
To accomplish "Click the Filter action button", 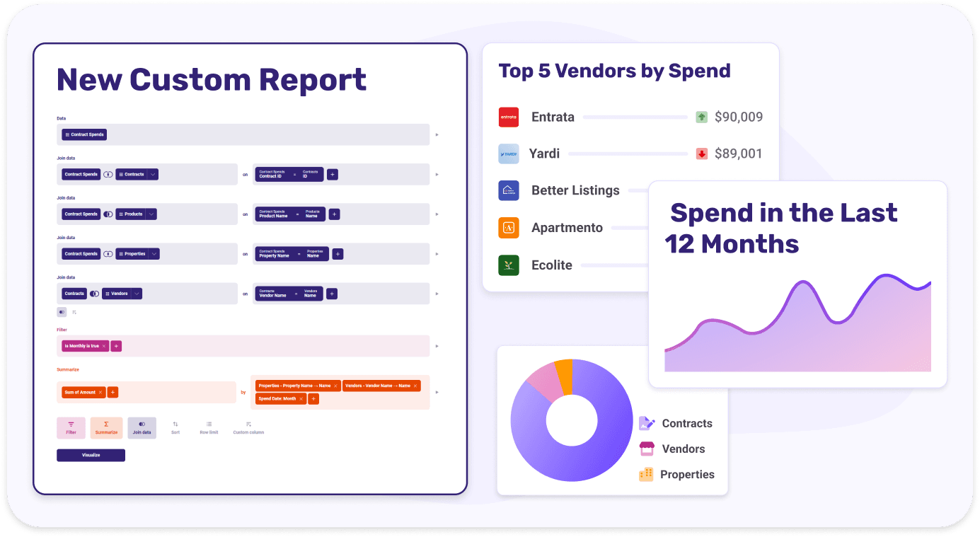I will (x=71, y=427).
